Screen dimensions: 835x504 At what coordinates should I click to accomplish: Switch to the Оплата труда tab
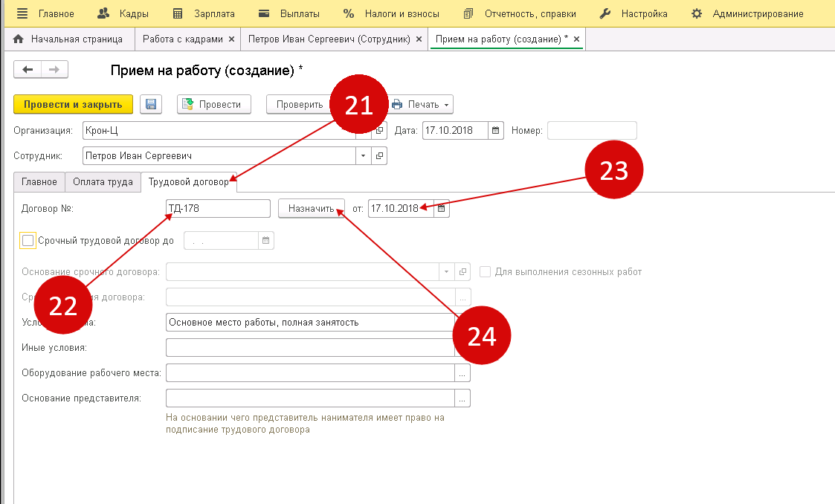pyautogui.click(x=103, y=182)
